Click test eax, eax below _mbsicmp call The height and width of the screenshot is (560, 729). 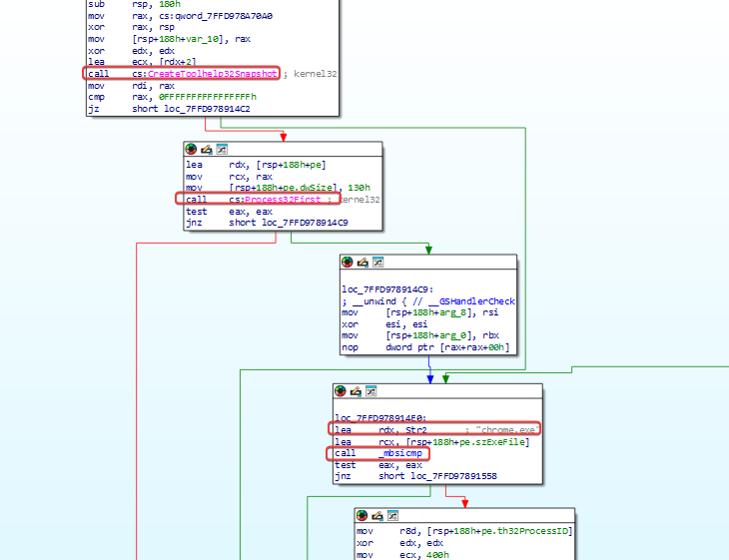coord(378,465)
